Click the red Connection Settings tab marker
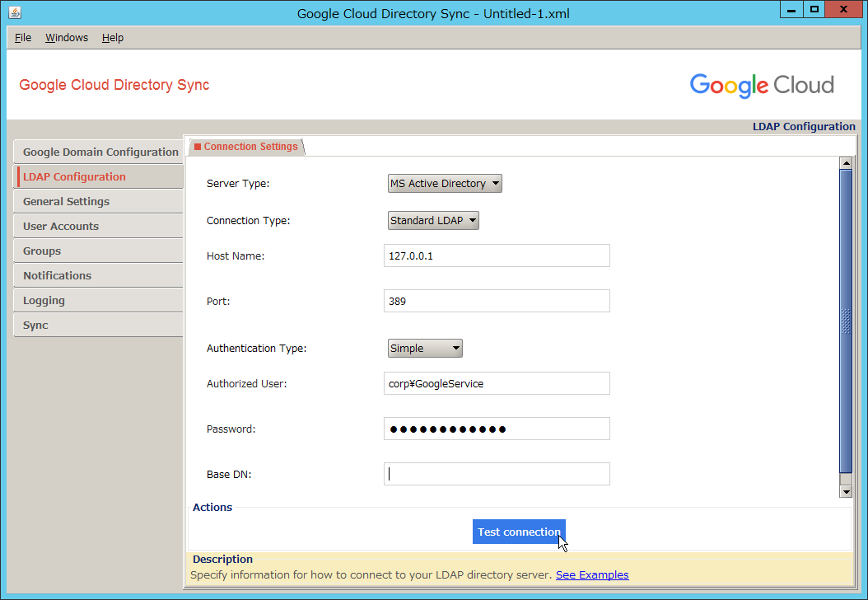Screen dimensions: 868x600 [198, 147]
